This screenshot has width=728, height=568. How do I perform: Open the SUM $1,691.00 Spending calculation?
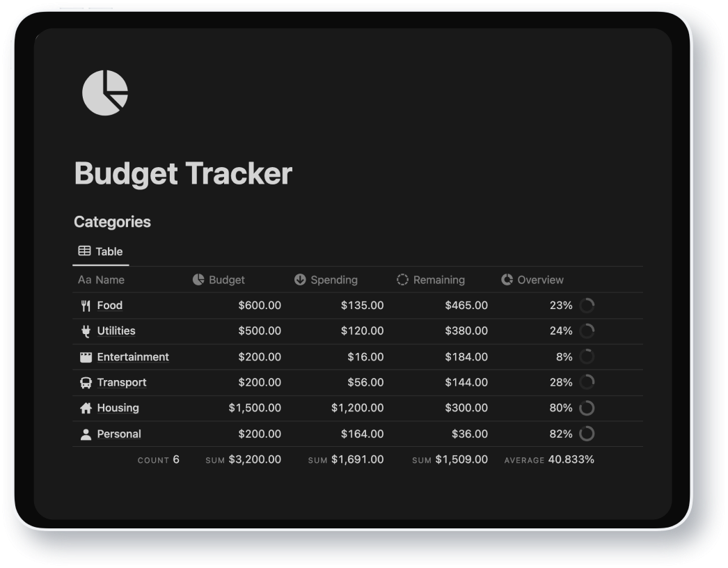(x=346, y=460)
